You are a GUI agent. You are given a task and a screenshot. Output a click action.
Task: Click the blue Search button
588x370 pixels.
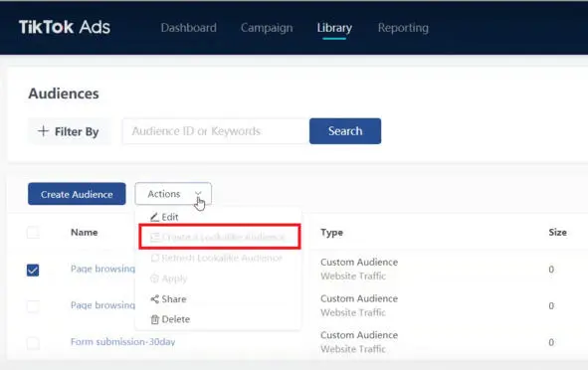pos(345,131)
